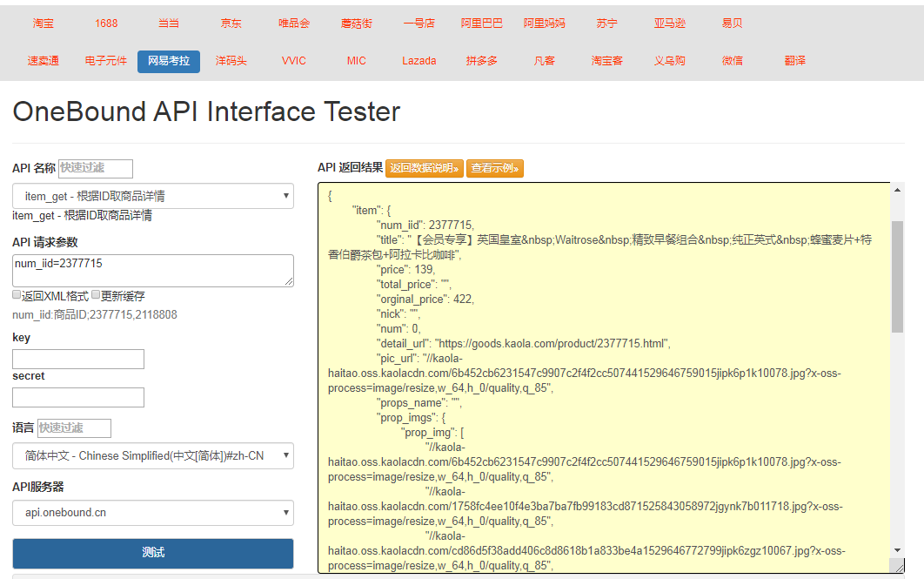Click the secret input field
The image size is (924, 579).
pyautogui.click(x=78, y=397)
